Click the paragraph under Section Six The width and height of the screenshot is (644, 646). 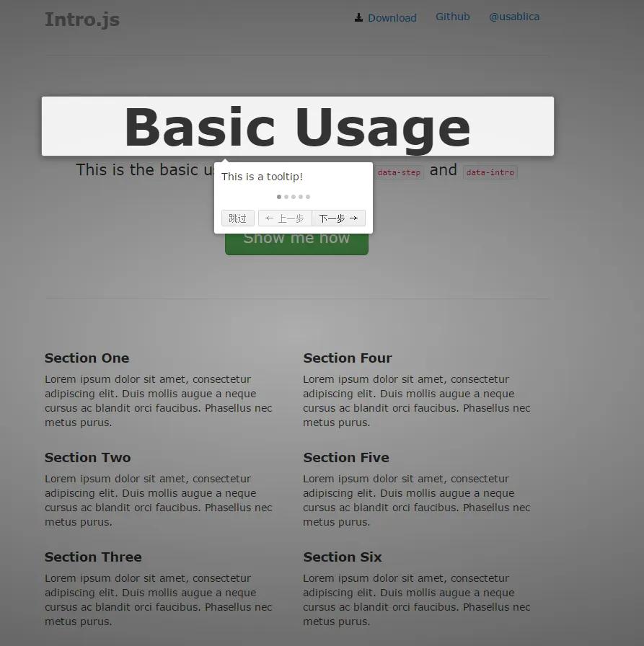pyautogui.click(x=417, y=600)
